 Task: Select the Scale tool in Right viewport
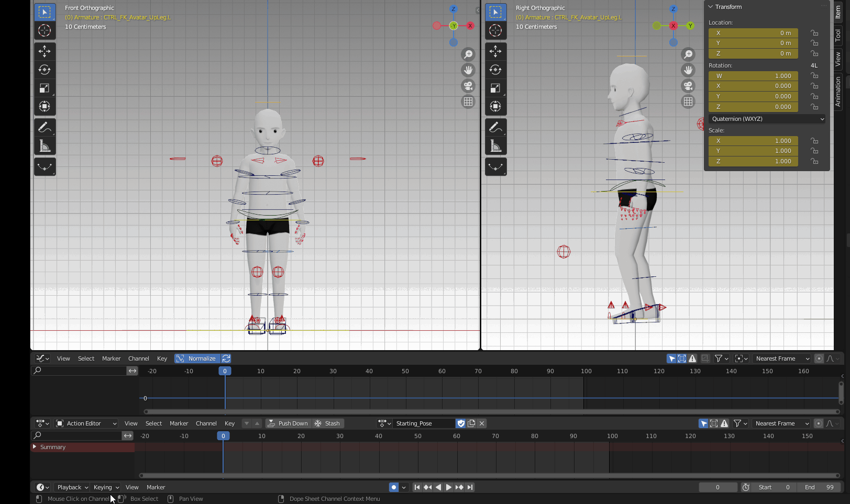coord(495,88)
